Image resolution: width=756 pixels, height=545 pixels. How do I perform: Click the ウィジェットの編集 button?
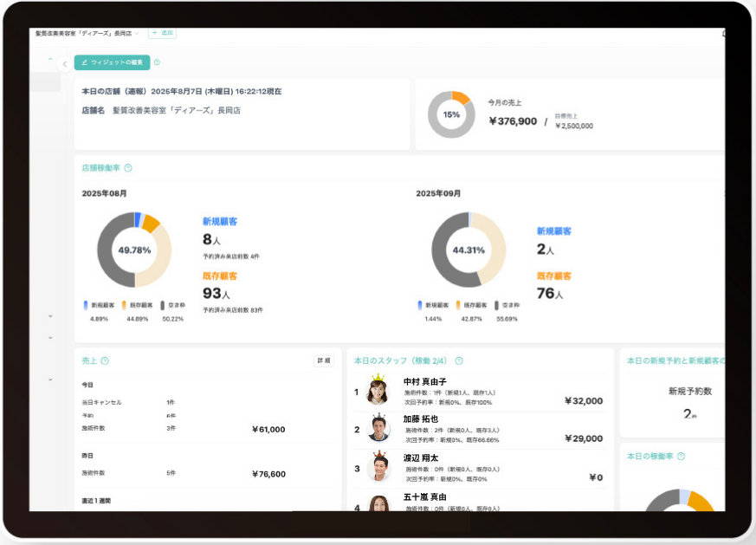(113, 62)
